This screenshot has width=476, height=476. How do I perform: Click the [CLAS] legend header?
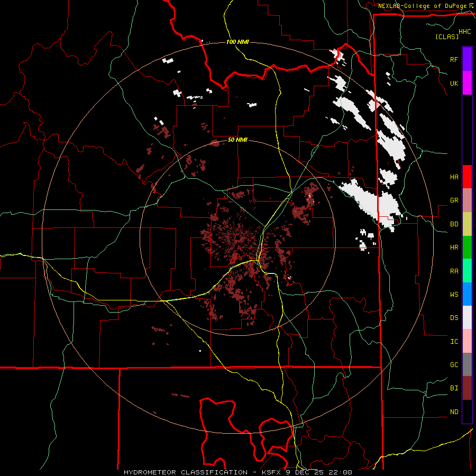pyautogui.click(x=447, y=36)
